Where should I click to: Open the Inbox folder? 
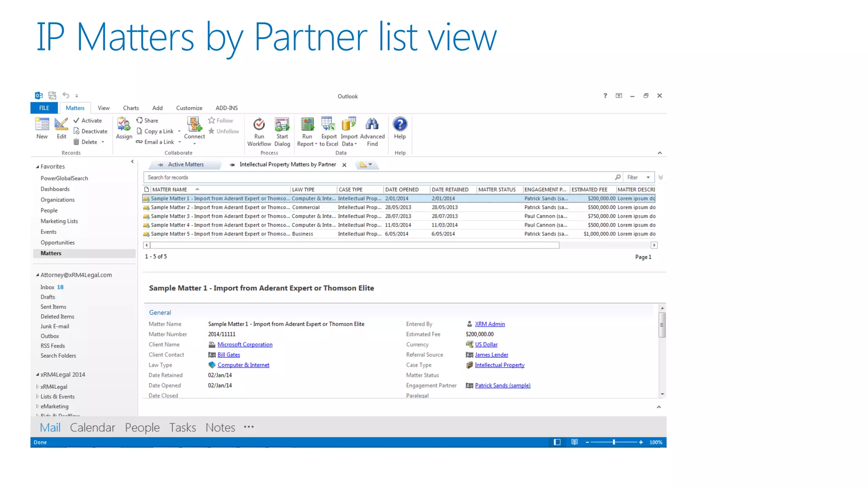pyautogui.click(x=47, y=287)
